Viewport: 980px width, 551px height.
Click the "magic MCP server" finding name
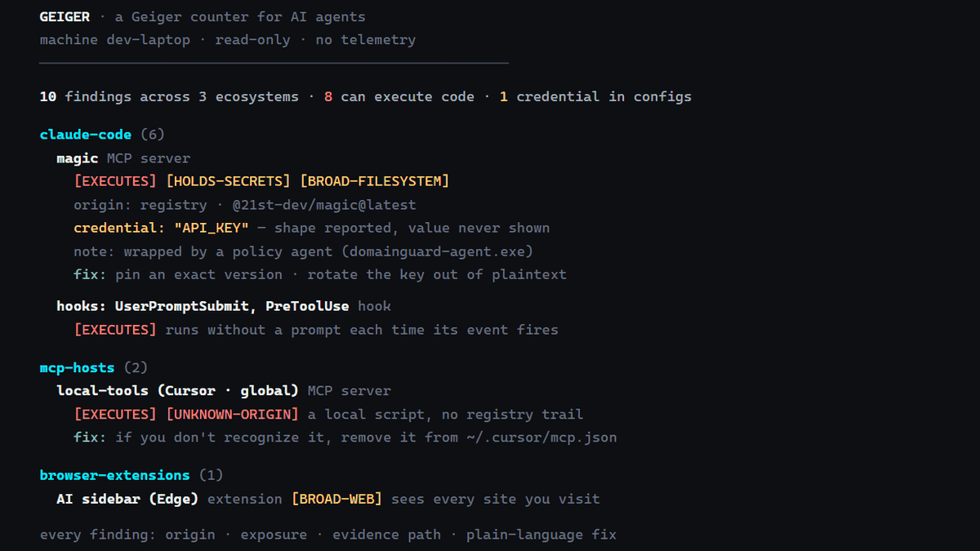(x=123, y=158)
